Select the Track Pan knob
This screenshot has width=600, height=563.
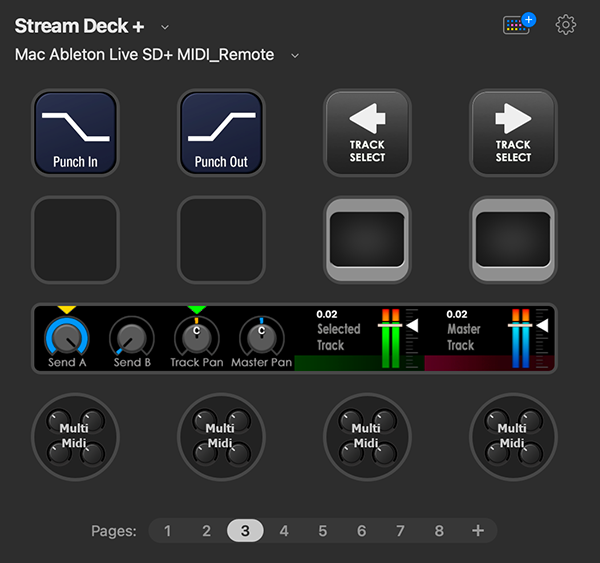[197, 339]
